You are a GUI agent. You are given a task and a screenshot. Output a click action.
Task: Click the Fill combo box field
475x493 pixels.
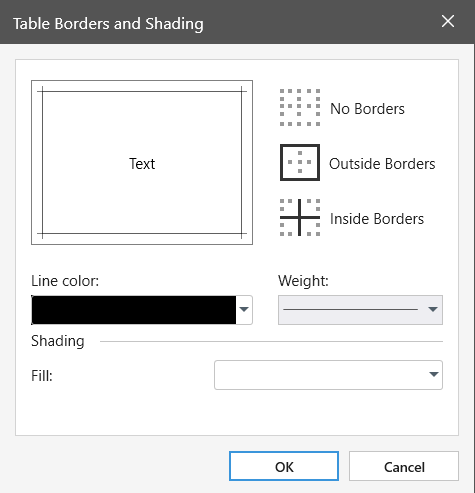328,375
